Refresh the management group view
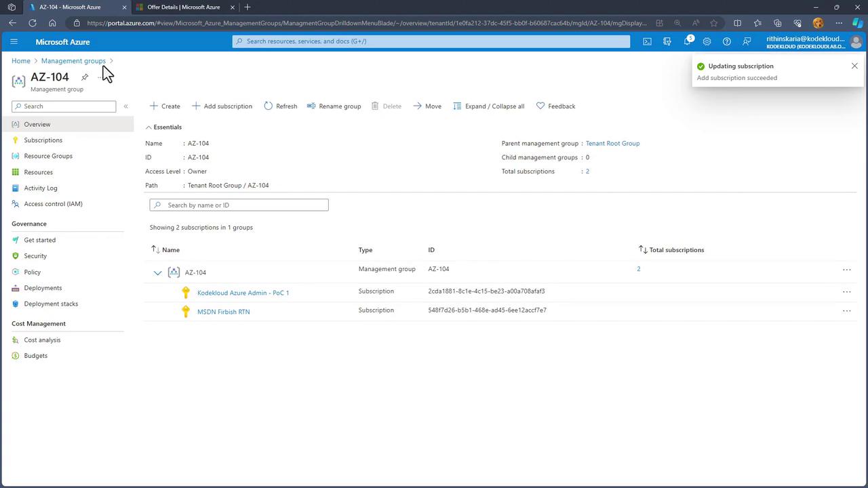 280,106
